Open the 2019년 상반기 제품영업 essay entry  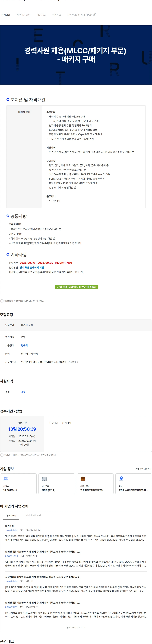point(76,584)
